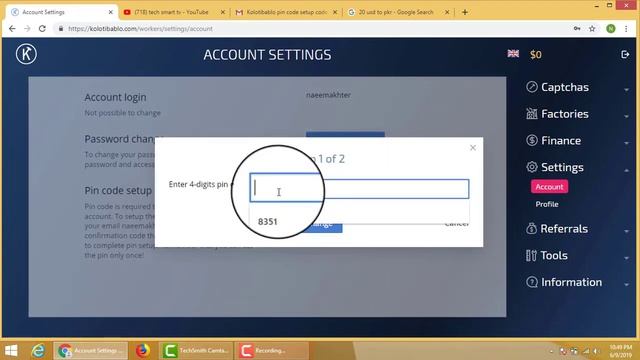
Task: Expand the Captchas menu arrow
Action: [626, 89]
